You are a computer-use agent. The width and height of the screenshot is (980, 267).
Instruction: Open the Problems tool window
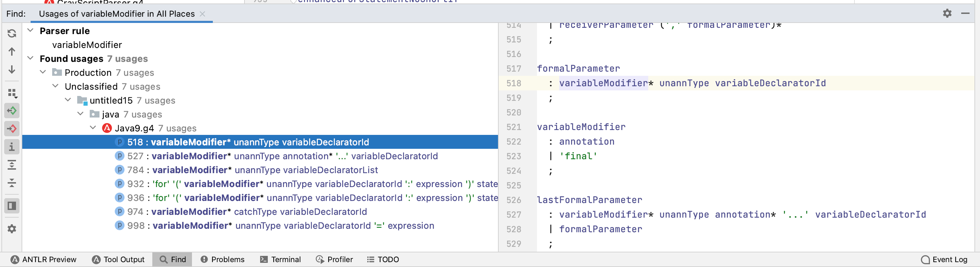pos(223,259)
